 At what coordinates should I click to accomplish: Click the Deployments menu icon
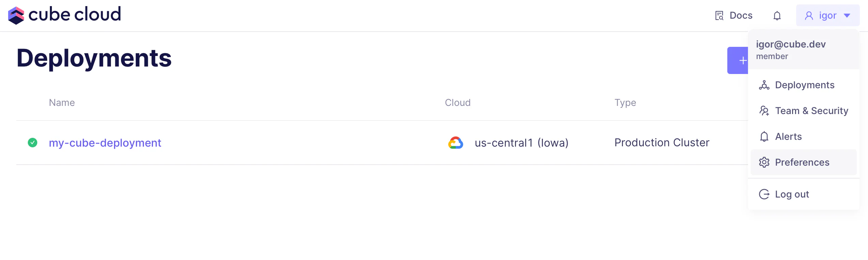[x=764, y=85]
